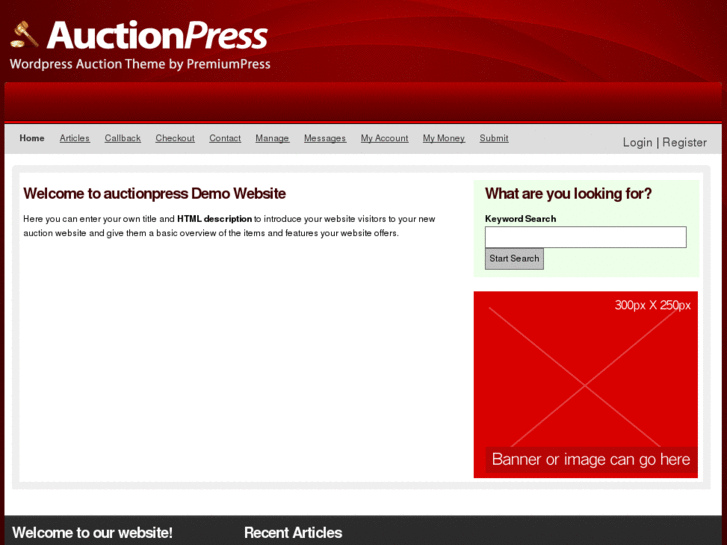Image resolution: width=727 pixels, height=545 pixels.
Task: Go to the Articles page
Action: 75,138
